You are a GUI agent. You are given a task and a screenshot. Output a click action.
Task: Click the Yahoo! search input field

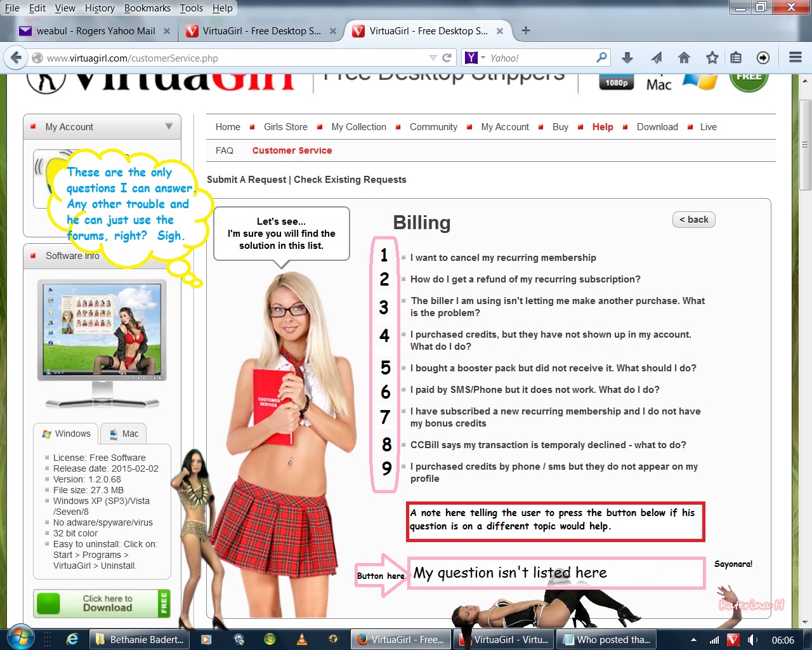[x=540, y=58]
